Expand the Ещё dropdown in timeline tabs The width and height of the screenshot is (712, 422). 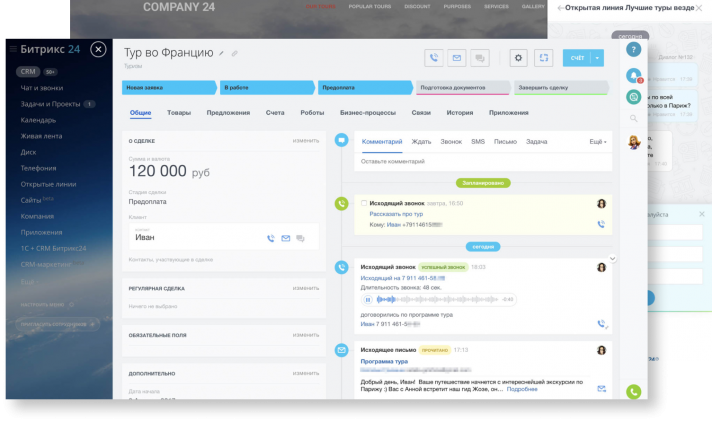[598, 142]
